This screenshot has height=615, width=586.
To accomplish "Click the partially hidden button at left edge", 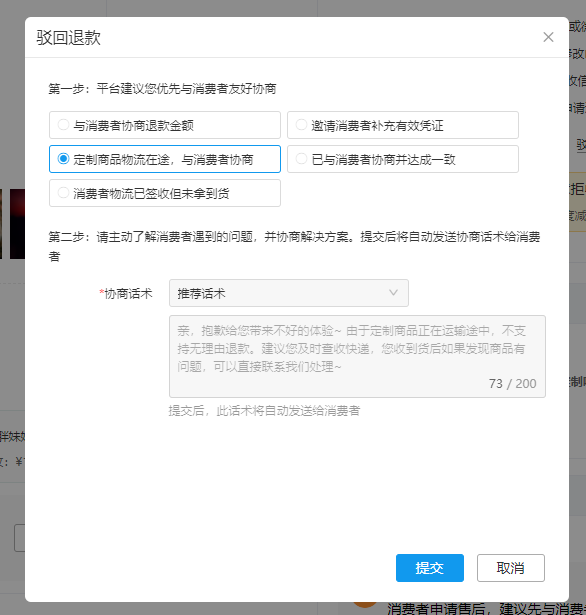I will pos(20,538).
